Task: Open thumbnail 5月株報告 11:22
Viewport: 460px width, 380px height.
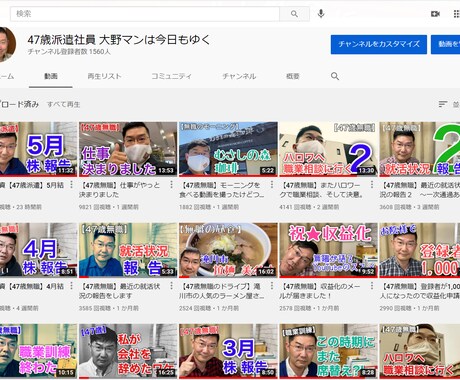Action: 38,149
